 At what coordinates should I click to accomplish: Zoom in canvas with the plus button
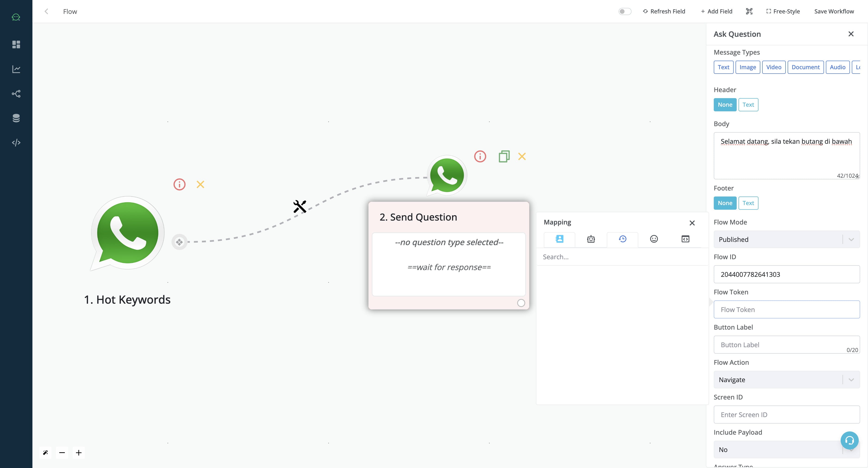[79, 452]
